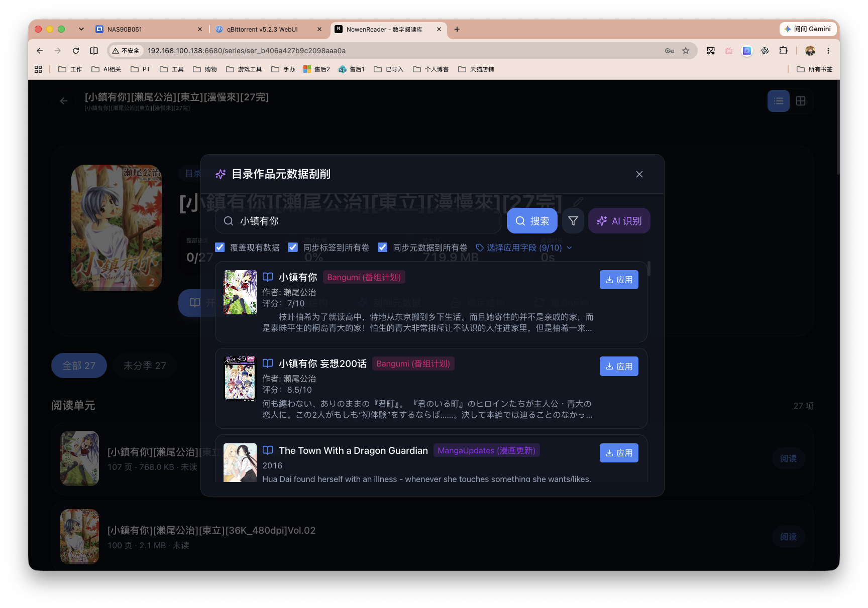The width and height of the screenshot is (868, 608).
Task: Select the 全部 27 filter tab
Action: [79, 366]
